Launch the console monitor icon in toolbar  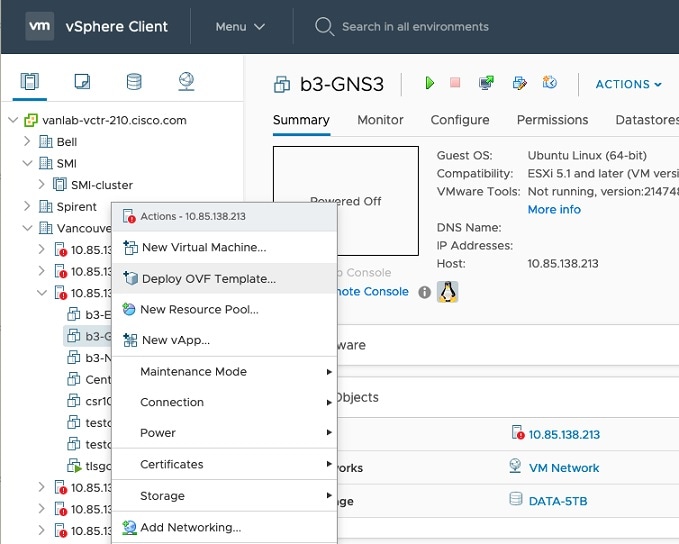click(x=486, y=82)
